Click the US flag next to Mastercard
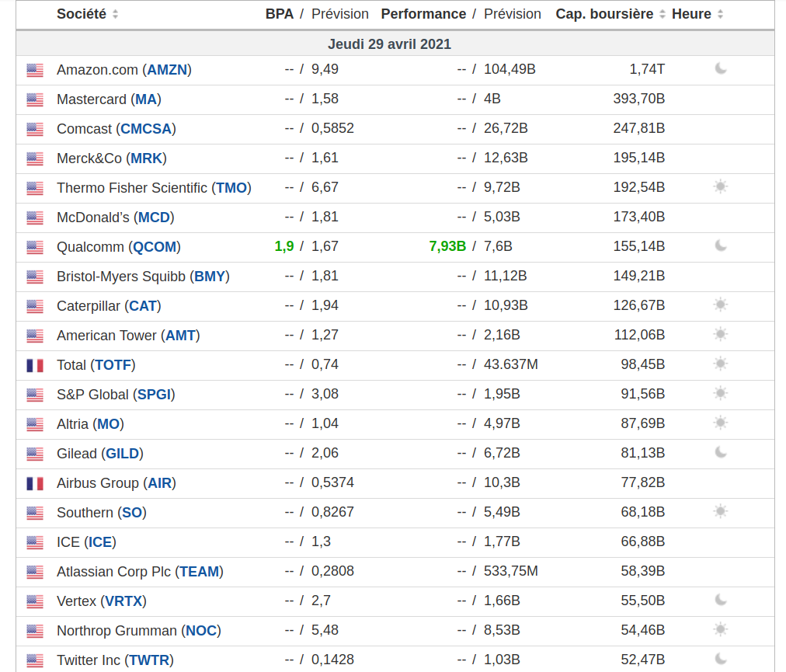This screenshot has width=786, height=672. [x=35, y=99]
